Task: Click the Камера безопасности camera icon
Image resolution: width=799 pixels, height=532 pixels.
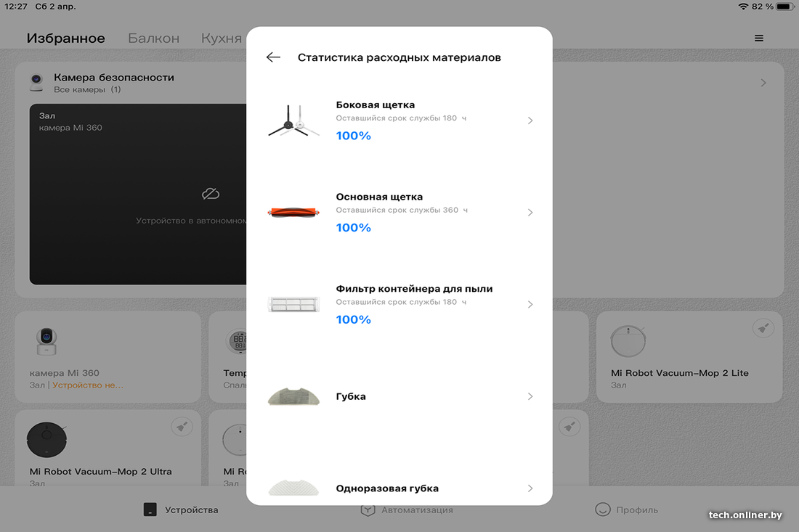Action: tap(36, 82)
